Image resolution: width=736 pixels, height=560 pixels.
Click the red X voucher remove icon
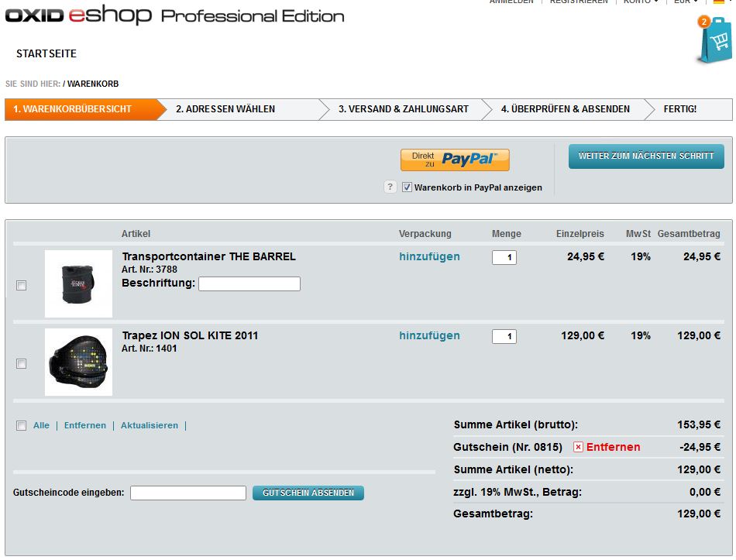click(x=578, y=447)
